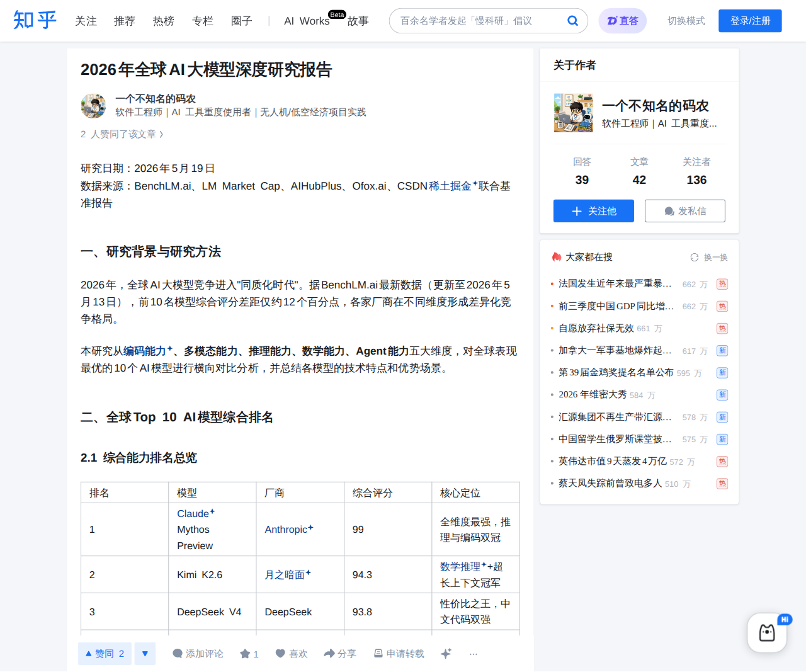
Task: Open the 专栏 navigation tab
Action: click(203, 21)
